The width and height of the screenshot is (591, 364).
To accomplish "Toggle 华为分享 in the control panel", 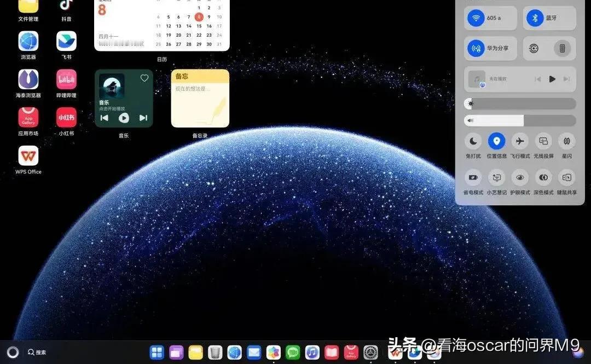I will 476,48.
